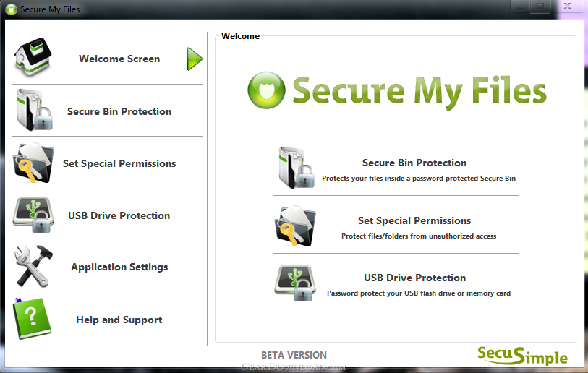This screenshot has height=373, width=588.
Task: Click the Secure Bin padlock icon in sidebar
Action: (34, 110)
